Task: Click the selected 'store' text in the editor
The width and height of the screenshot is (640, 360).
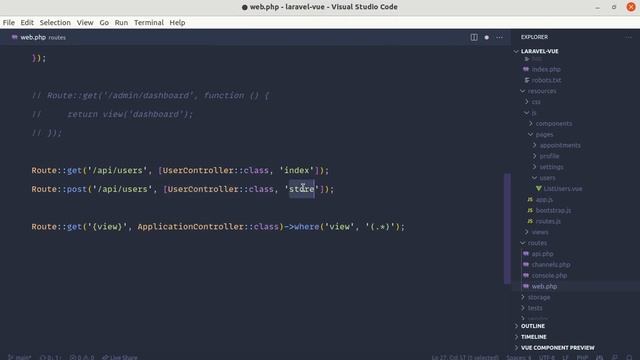Action: (x=302, y=189)
